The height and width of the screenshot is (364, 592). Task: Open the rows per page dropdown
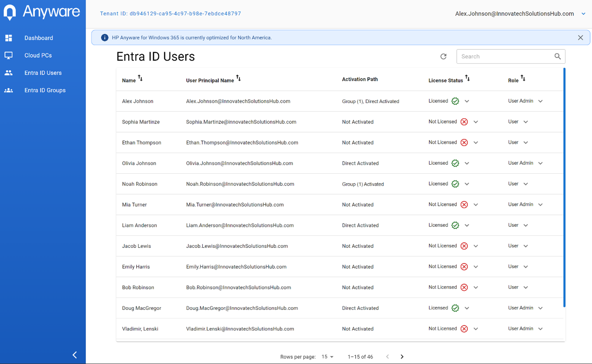328,357
